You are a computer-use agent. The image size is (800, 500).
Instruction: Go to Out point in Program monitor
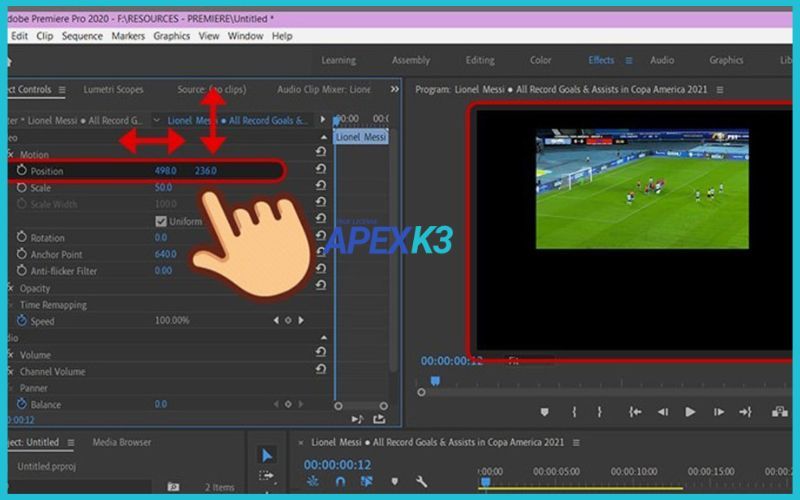coord(745,412)
